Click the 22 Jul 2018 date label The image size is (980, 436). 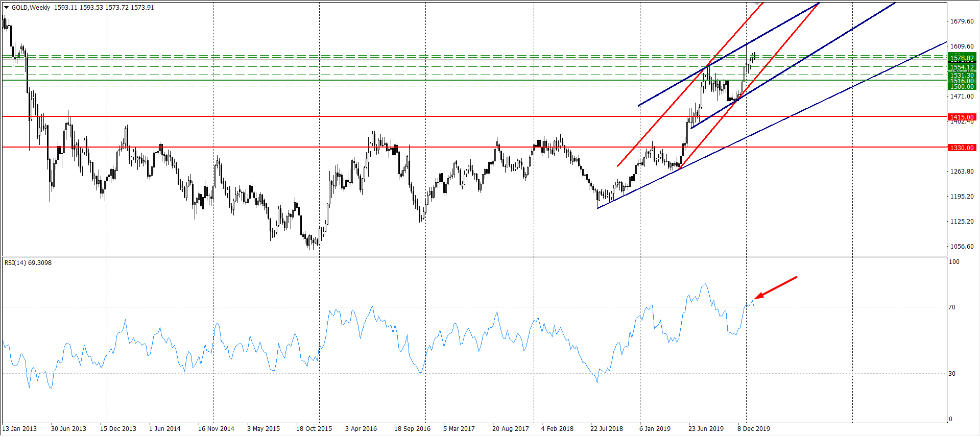pos(606,428)
